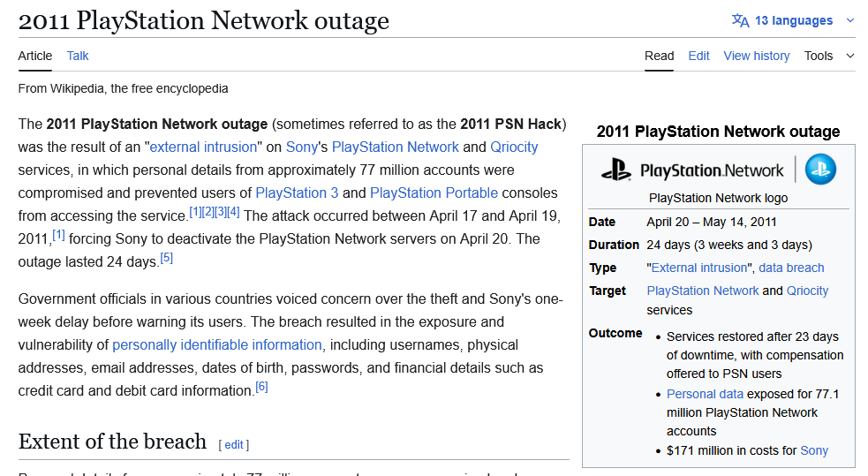The width and height of the screenshot is (868, 476).
Task: Open External intrusion link in infobox Type
Action: coord(699,268)
